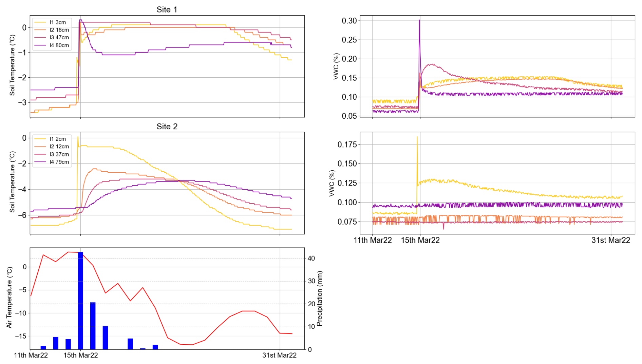
Task: Click "31st Mar22" label under air temperature chart
Action: tap(279, 355)
